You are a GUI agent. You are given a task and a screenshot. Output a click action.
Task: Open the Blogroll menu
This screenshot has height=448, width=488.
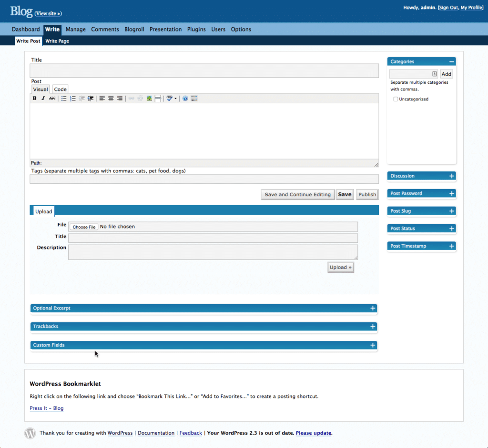(134, 29)
